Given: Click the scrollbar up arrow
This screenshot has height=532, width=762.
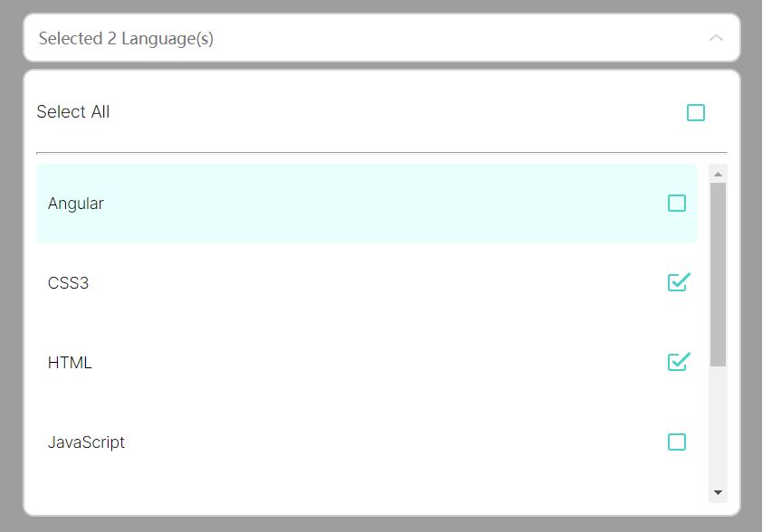Looking at the screenshot, I should pyautogui.click(x=717, y=172).
